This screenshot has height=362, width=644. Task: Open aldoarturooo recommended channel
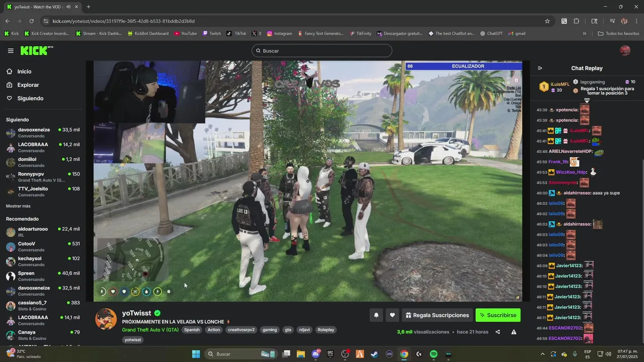click(x=42, y=232)
